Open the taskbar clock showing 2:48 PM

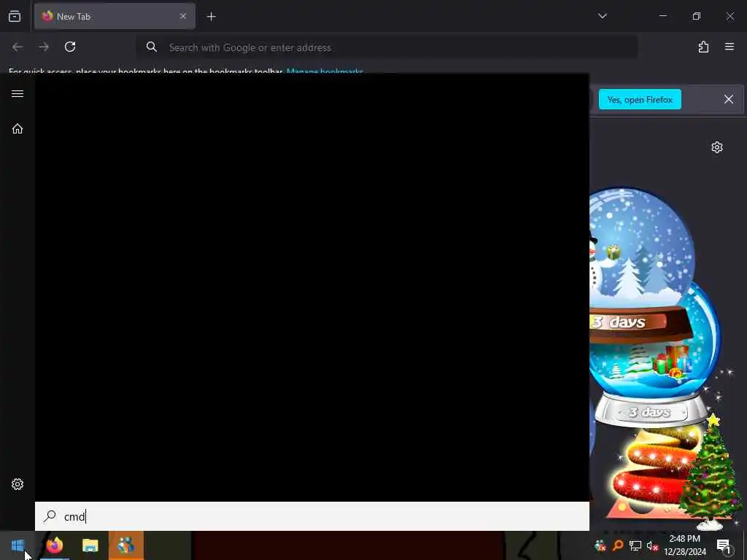[x=684, y=545]
